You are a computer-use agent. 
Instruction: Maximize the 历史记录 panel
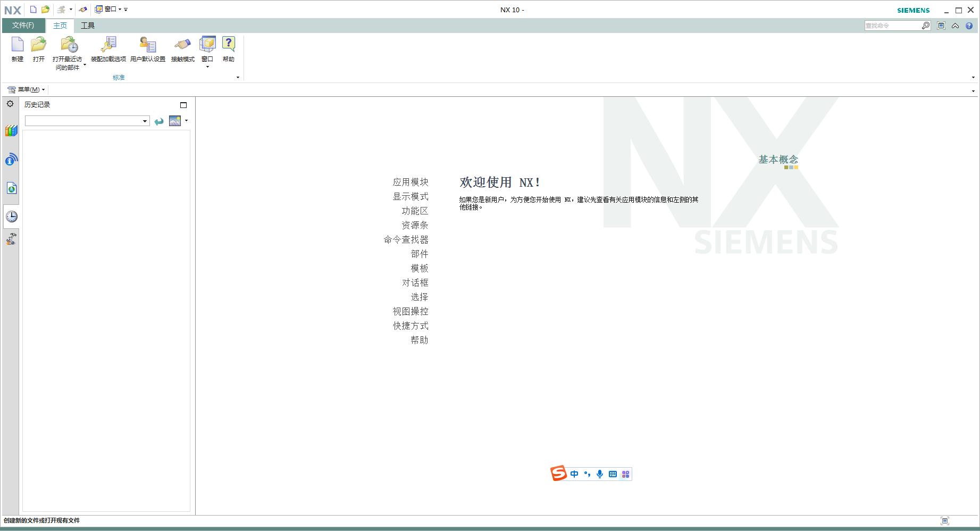click(x=183, y=105)
